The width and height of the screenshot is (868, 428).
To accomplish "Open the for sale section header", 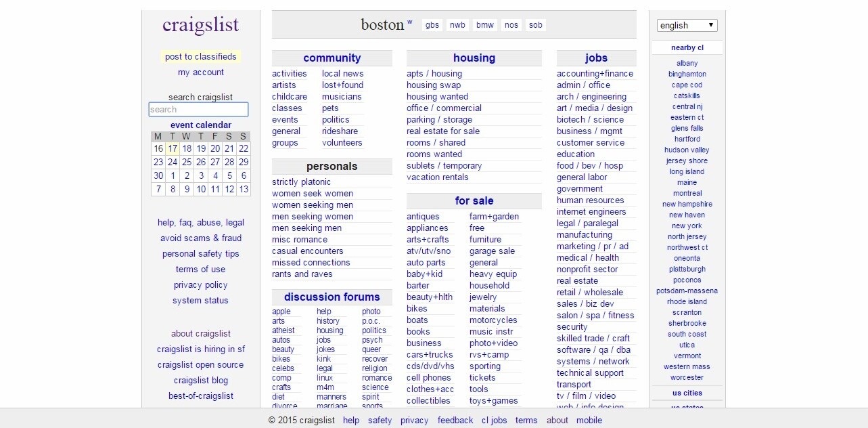I will tap(474, 201).
